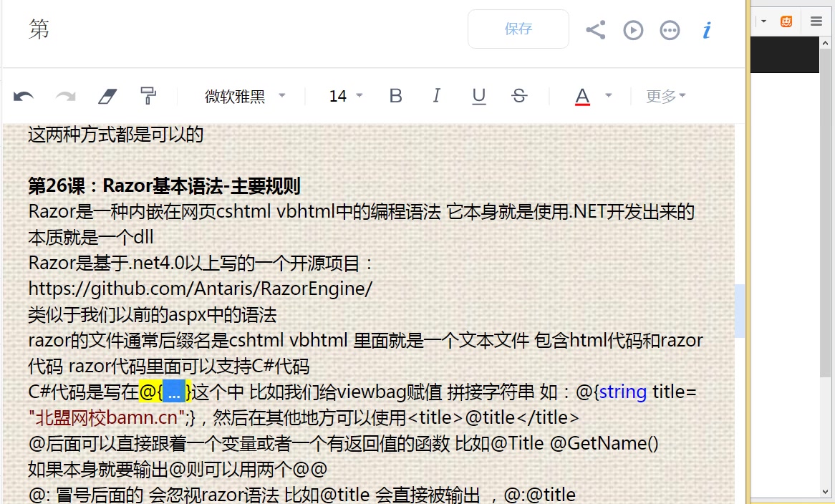Toggle bold formatting
835x504 pixels.
(x=395, y=95)
